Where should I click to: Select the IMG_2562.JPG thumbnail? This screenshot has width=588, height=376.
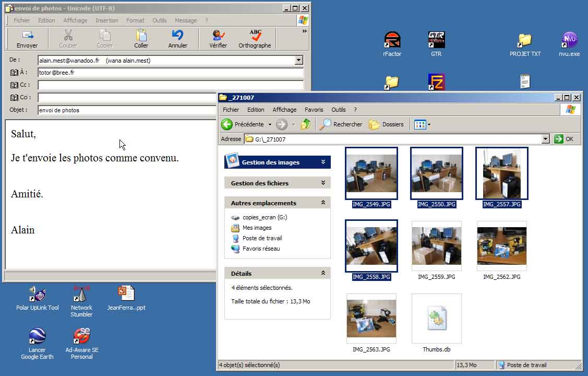pyautogui.click(x=501, y=246)
